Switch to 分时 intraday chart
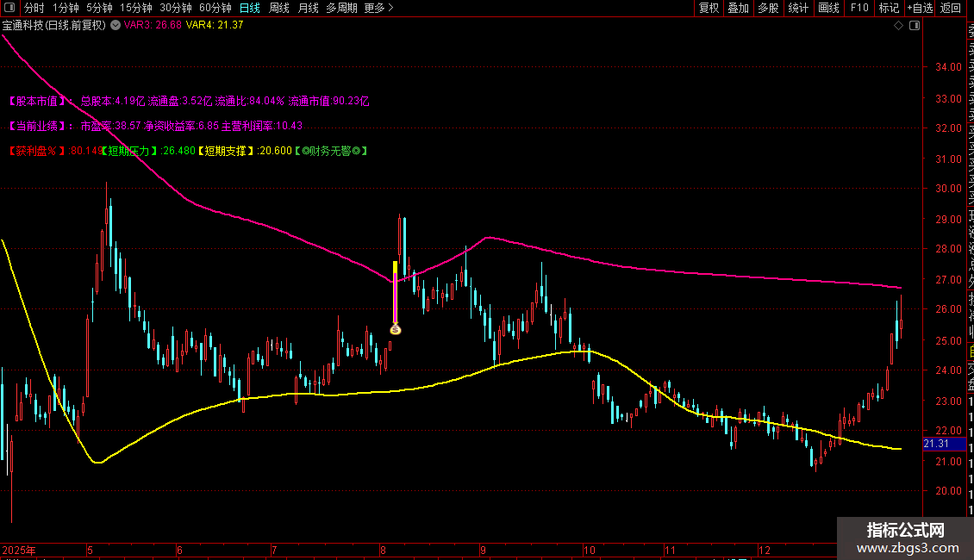974x560 pixels. coord(34,8)
